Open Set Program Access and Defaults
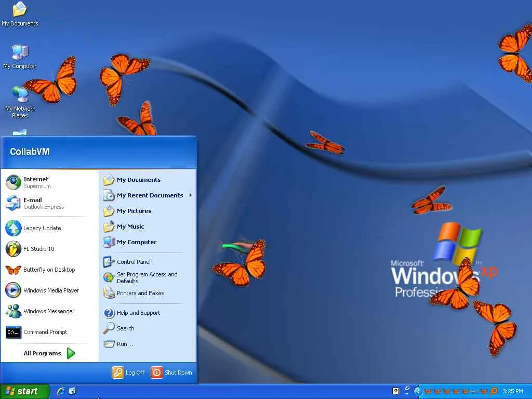 (148, 277)
